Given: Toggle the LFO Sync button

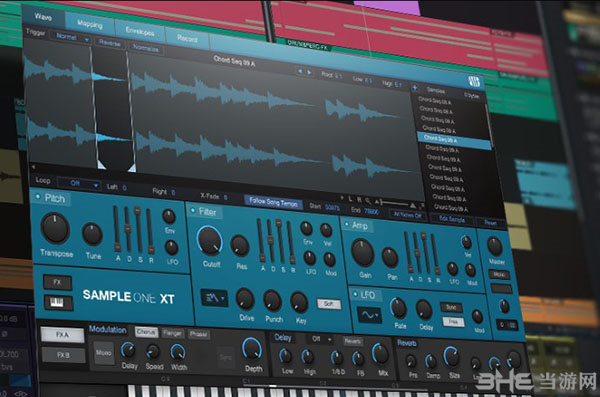Looking at the screenshot, I should pos(451,307).
